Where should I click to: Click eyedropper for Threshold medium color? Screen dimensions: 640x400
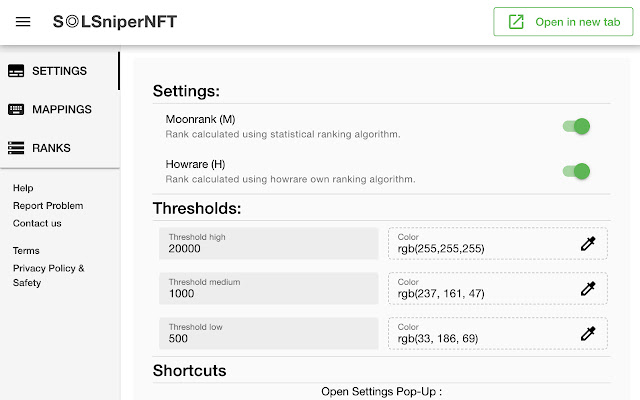pos(588,288)
